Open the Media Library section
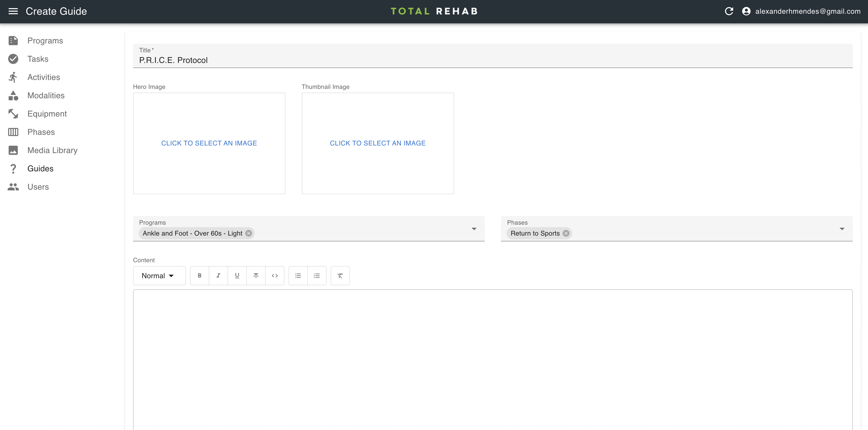Viewport: 868px width, 430px height. pos(52,150)
